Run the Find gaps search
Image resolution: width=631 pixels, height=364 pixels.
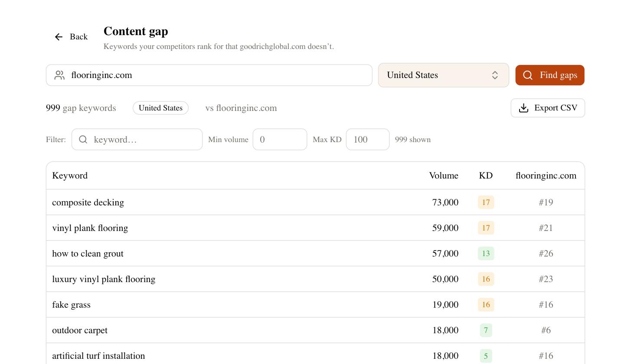(550, 75)
